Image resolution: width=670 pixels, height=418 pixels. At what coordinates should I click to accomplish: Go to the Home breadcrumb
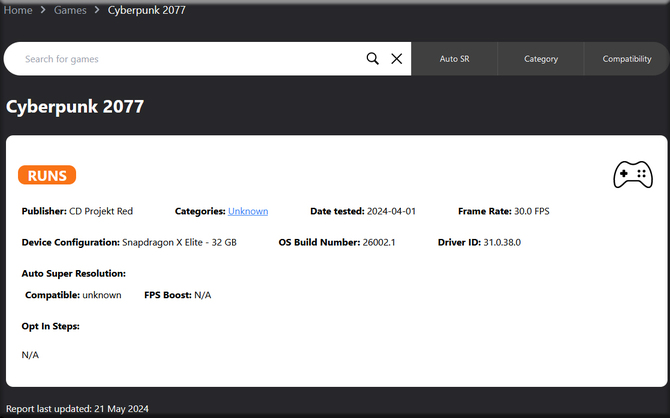[x=18, y=10]
